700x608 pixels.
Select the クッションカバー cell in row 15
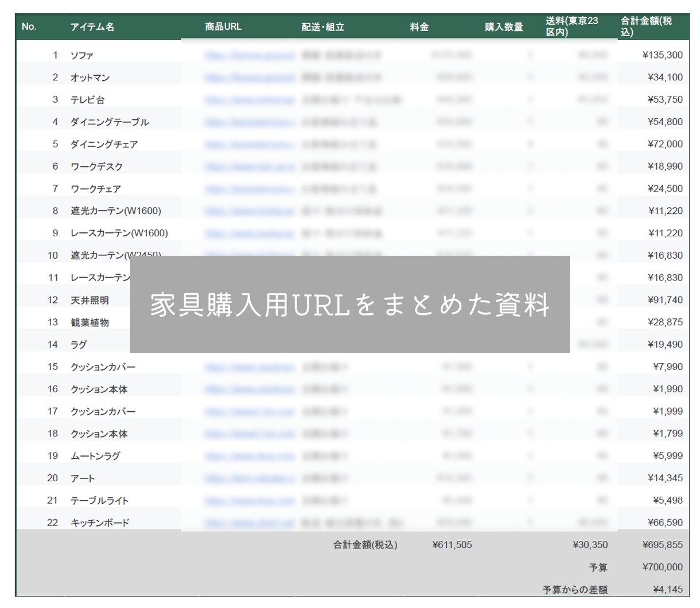103,367
